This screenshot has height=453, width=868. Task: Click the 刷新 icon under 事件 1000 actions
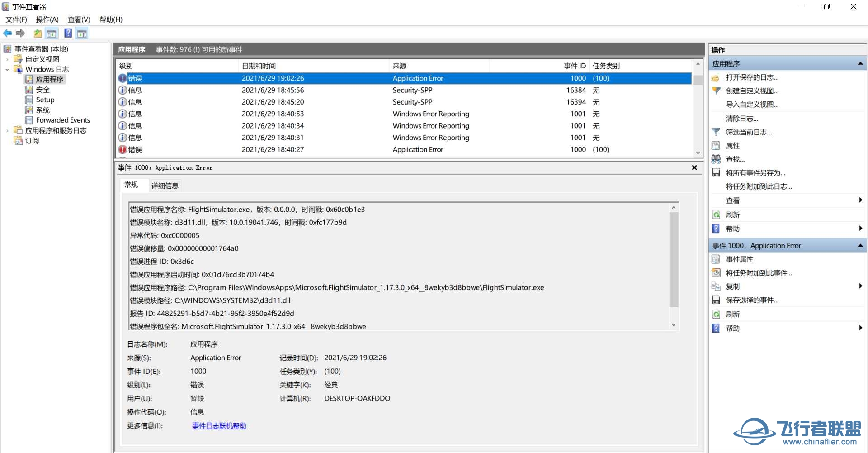(716, 314)
